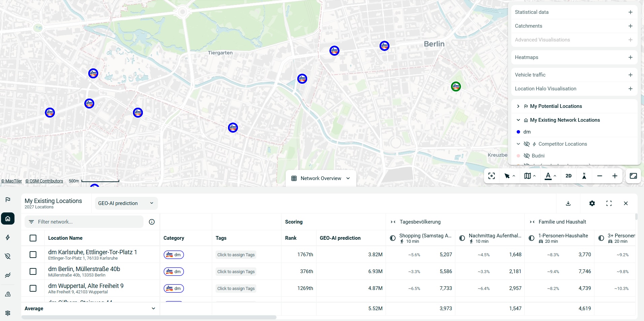Close the locations table panel
This screenshot has height=321, width=644.
(626, 203)
